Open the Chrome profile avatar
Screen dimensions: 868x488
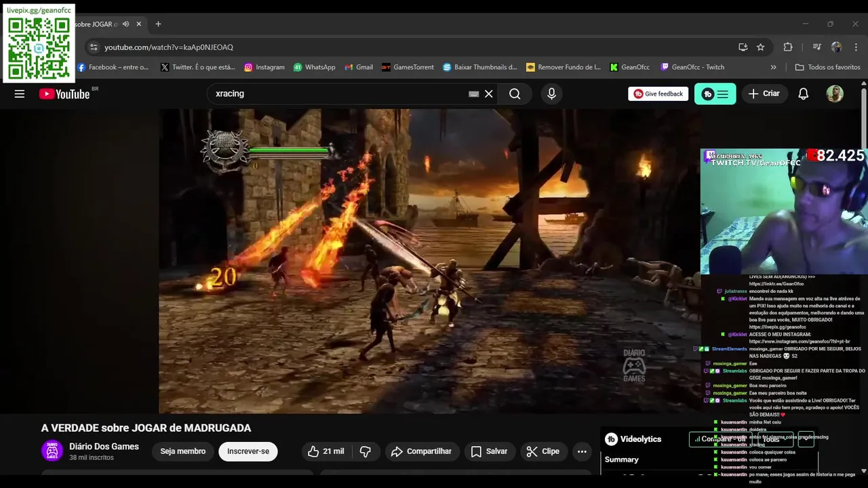tap(836, 47)
